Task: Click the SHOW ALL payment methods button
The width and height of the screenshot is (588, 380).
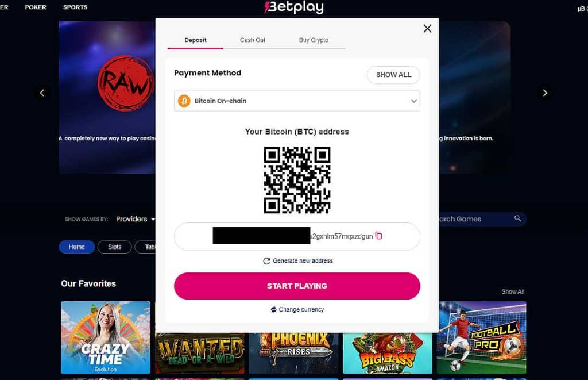Action: click(393, 75)
